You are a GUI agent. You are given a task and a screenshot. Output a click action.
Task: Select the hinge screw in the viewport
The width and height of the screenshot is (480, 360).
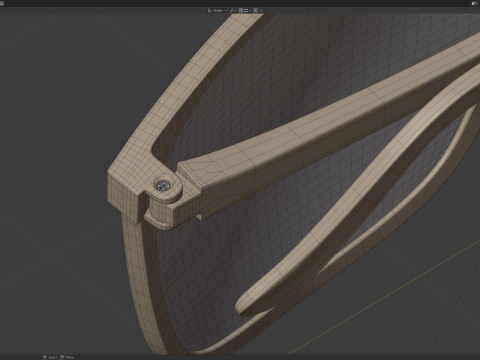[163, 186]
